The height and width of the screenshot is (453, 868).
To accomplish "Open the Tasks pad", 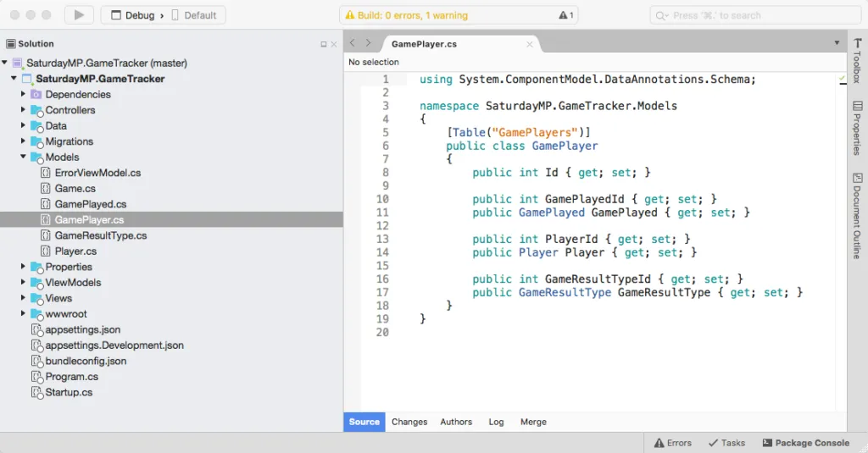I will tap(726, 443).
